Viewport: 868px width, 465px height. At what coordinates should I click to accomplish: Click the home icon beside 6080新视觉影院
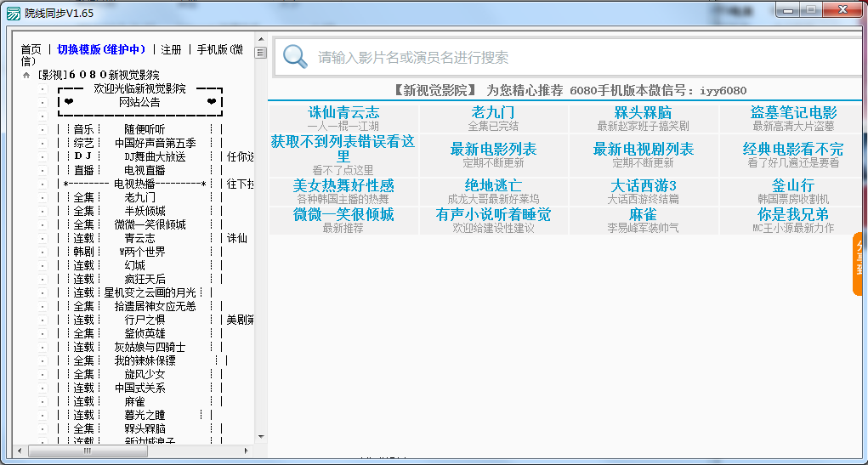(x=26, y=75)
